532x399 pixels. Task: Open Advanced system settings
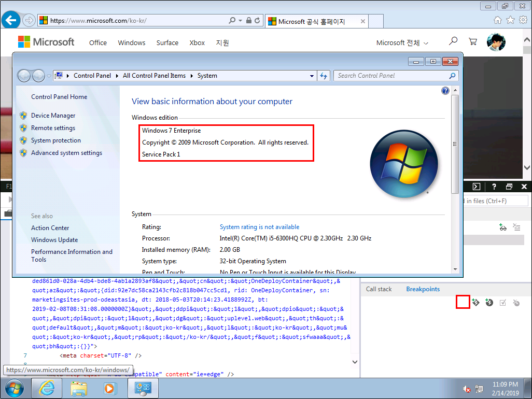coord(66,153)
